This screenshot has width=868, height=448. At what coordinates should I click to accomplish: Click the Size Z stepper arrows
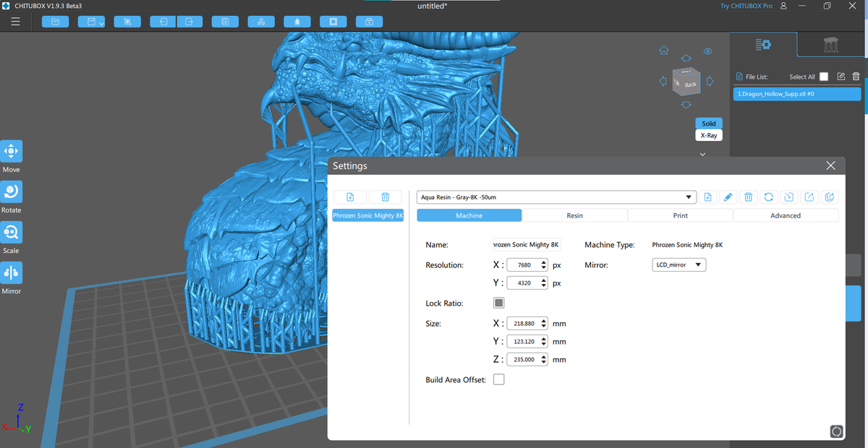[x=544, y=359]
